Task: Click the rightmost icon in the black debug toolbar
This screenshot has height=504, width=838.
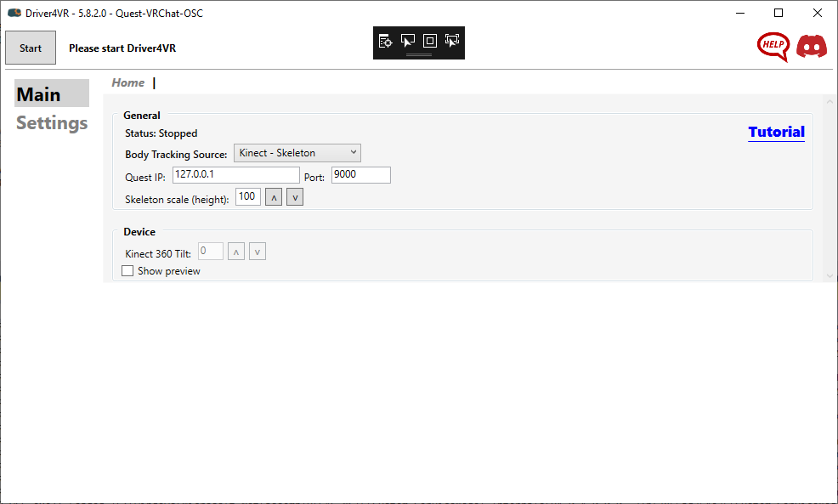Action: pos(452,41)
